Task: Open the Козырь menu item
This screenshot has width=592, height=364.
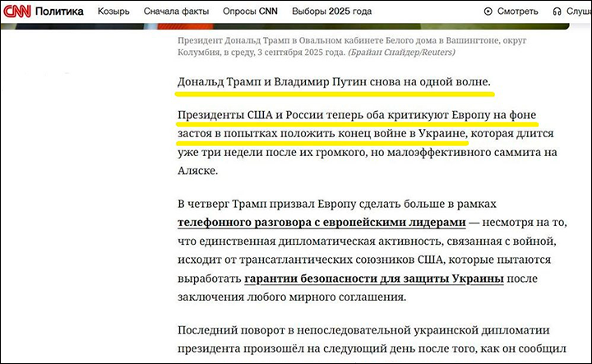Action: [x=113, y=12]
